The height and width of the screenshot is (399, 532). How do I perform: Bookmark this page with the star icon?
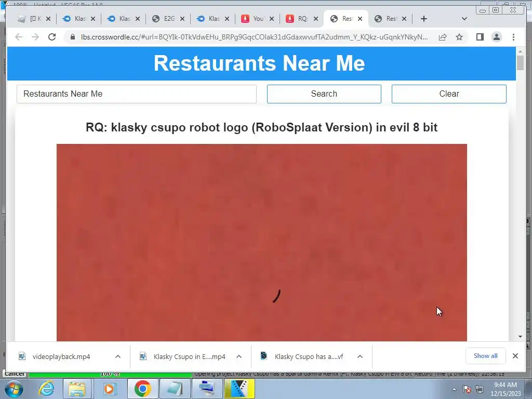click(459, 37)
